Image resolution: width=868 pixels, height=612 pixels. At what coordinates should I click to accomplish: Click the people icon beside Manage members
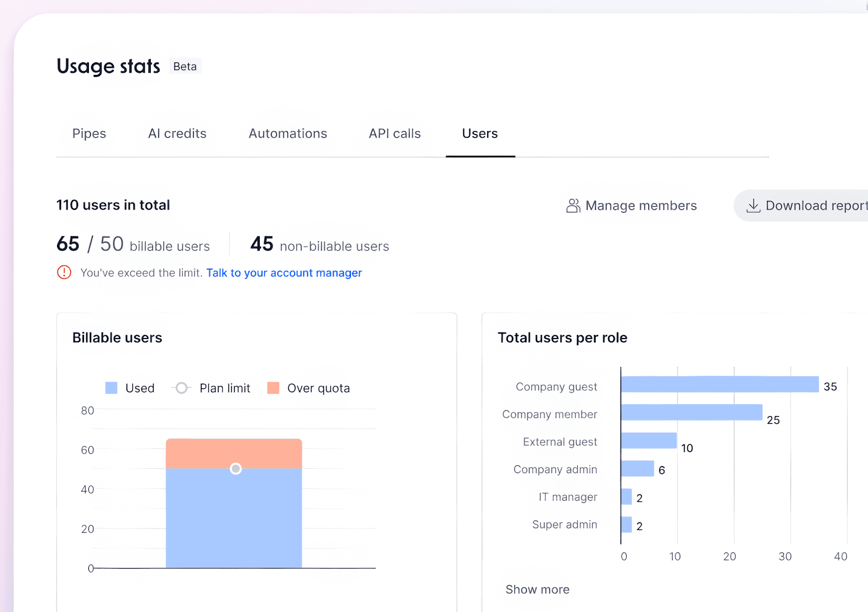[x=573, y=206]
